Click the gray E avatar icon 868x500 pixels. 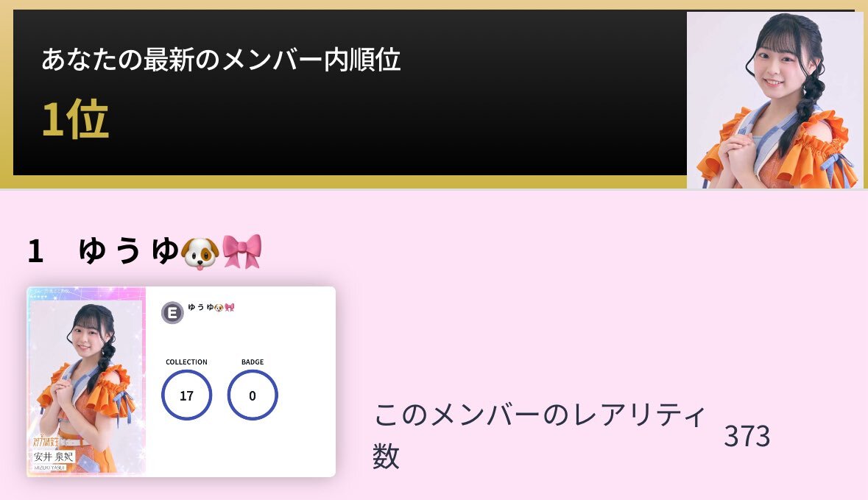[x=172, y=313]
